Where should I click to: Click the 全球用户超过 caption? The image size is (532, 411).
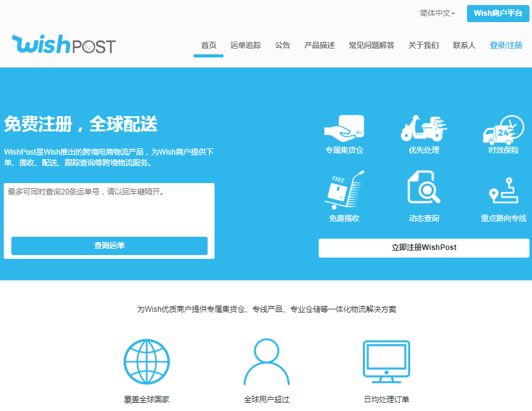point(266,400)
